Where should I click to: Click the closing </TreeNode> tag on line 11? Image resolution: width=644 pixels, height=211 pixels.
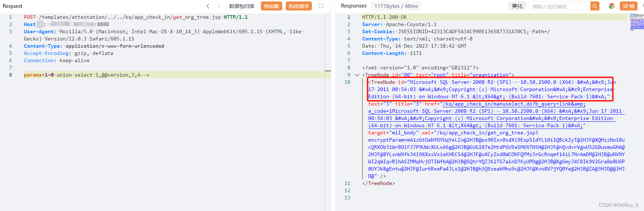378,183
